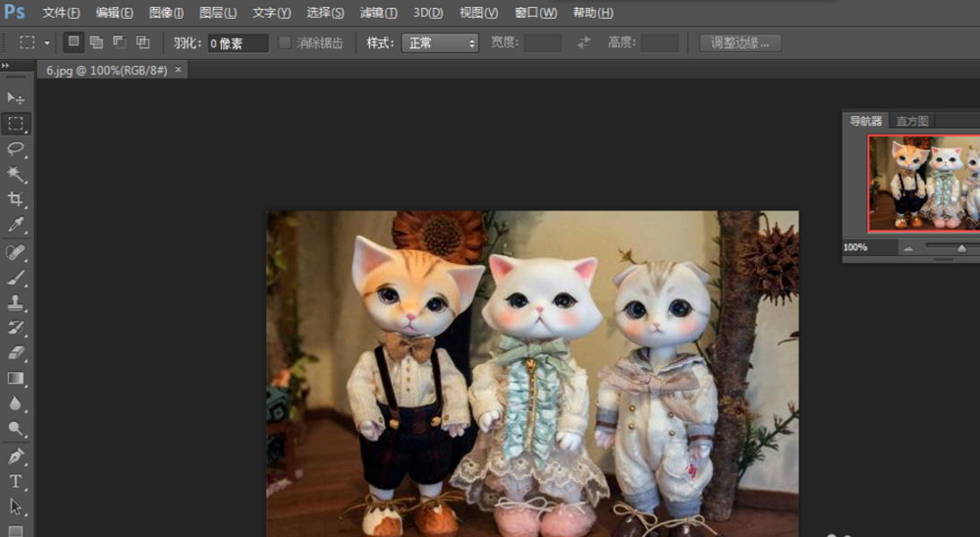This screenshot has height=537, width=980.
Task: Open the 3D(D) menu
Action: pyautogui.click(x=427, y=13)
